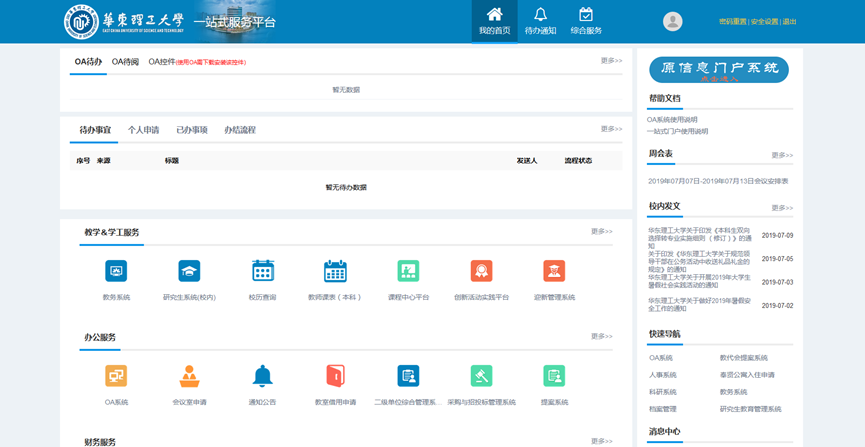Click the 流程状态 column header
Screen dimensions: 865x447
coord(578,161)
